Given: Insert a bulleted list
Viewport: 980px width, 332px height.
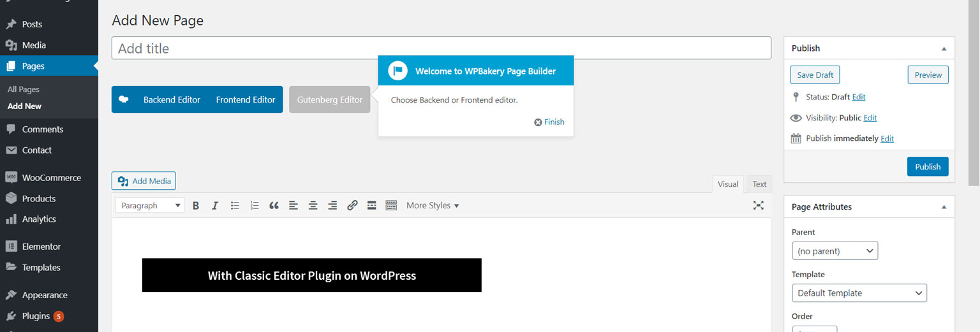Looking at the screenshot, I should (x=235, y=205).
